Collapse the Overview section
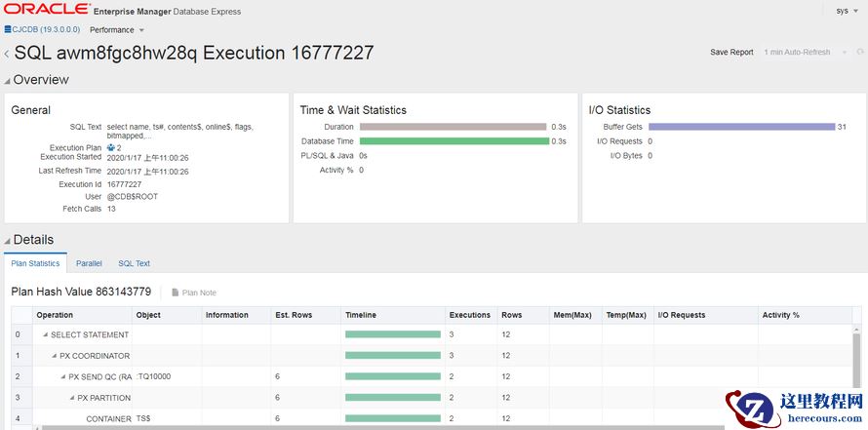This screenshot has width=868, height=430. point(7,80)
